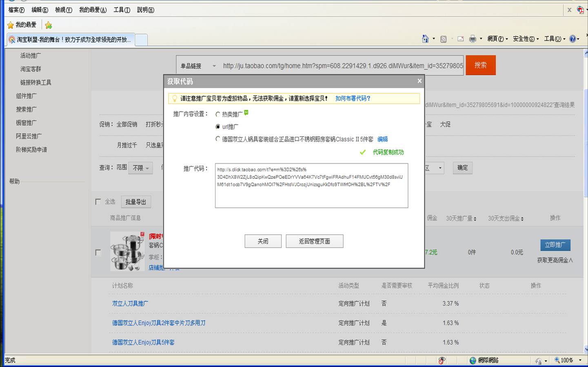Image resolution: width=588 pixels, height=367 pixels.
Task: Open the 安全性 toolbar dropdown
Action: (x=526, y=39)
